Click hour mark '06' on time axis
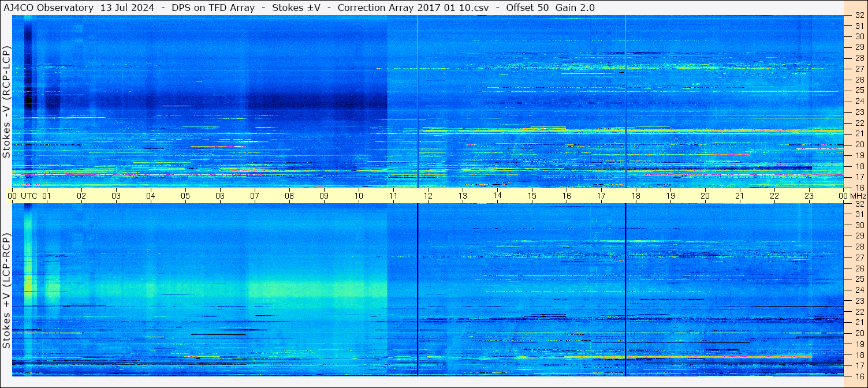This screenshot has height=388, width=868. pos(220,196)
